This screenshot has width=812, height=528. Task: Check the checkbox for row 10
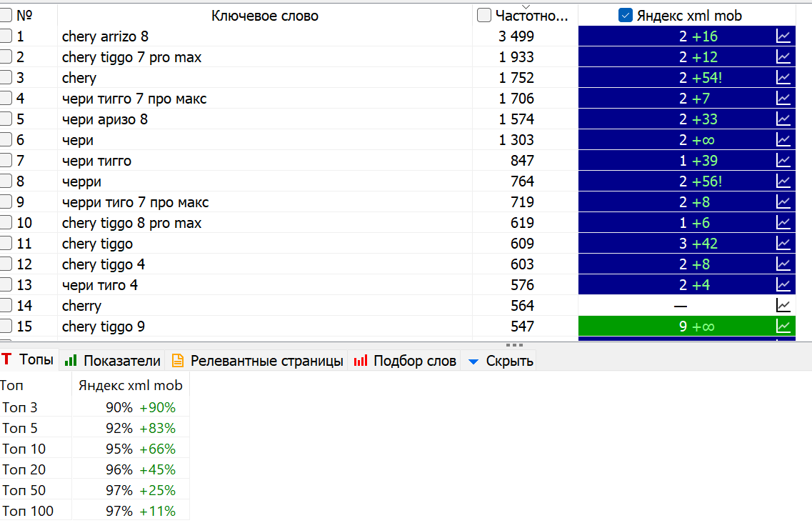tap(5, 222)
